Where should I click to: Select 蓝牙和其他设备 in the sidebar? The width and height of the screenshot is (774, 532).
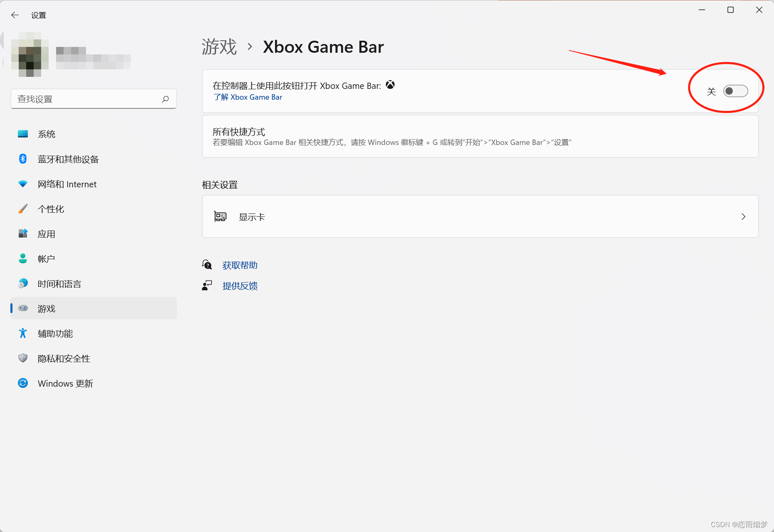pyautogui.click(x=93, y=159)
